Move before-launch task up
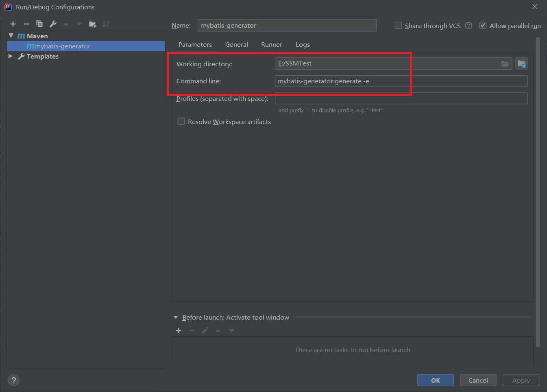547x392 pixels. (x=218, y=331)
